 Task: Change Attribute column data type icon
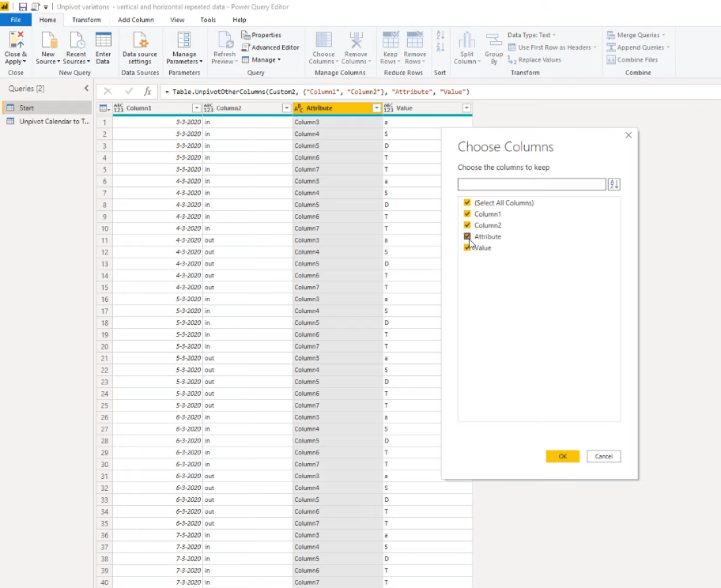[x=299, y=108]
